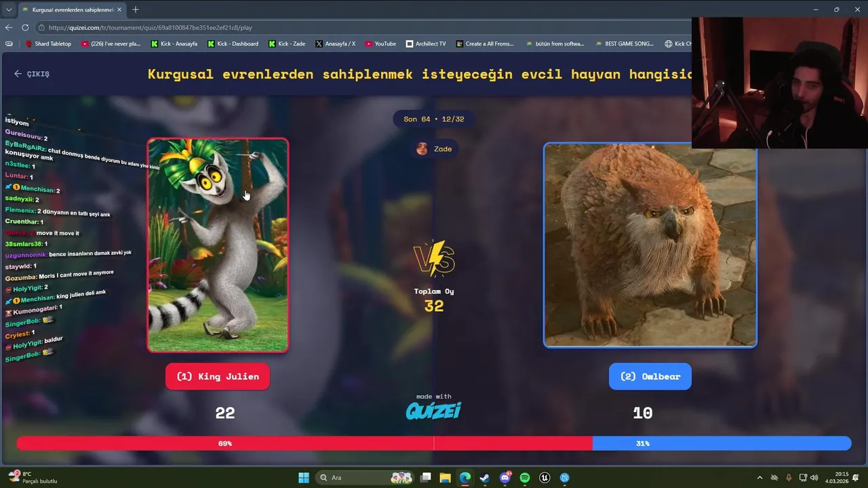Click the crossed-out eye tray icon
The width and height of the screenshot is (868, 488).
tap(774, 478)
